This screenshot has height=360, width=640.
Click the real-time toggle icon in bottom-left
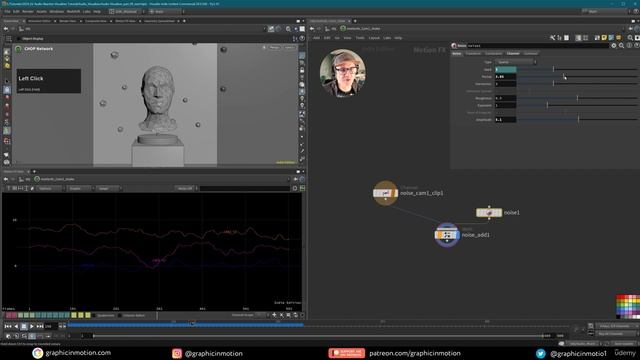coord(8,336)
